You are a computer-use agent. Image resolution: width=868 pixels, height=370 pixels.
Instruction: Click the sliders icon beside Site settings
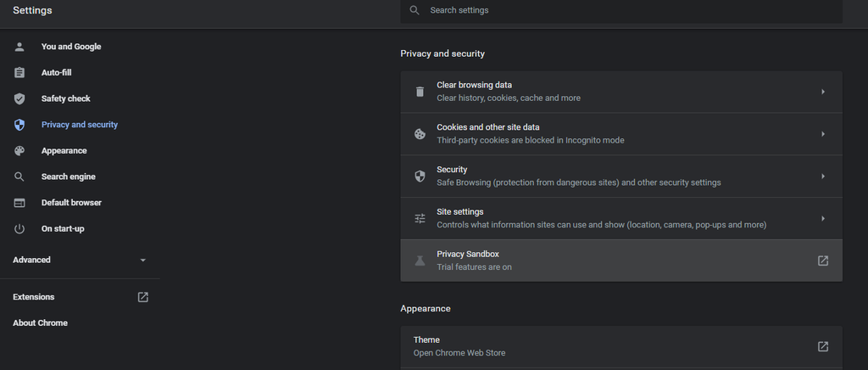[x=420, y=218]
